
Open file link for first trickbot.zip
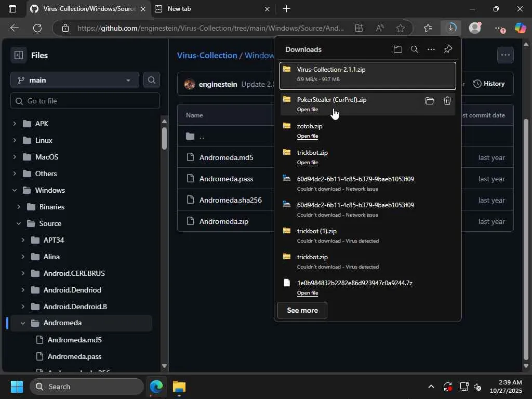pos(308,163)
